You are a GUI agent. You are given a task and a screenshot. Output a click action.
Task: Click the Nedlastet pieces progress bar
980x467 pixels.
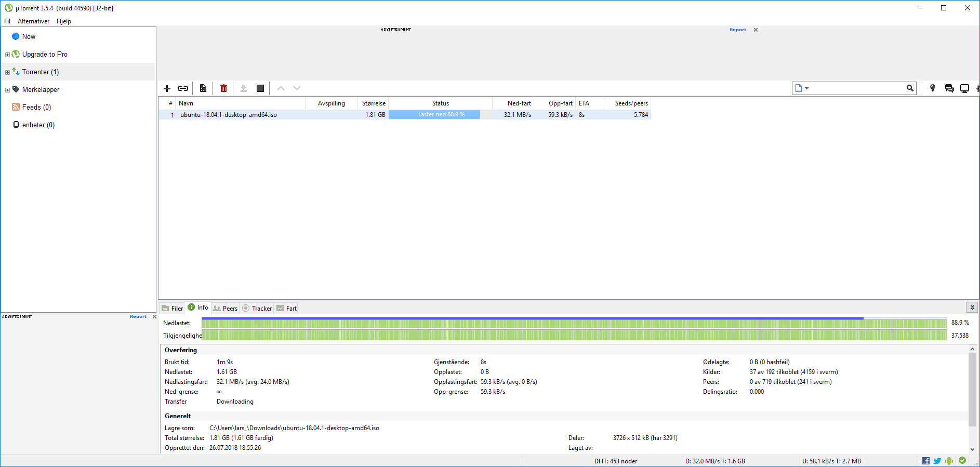pyautogui.click(x=574, y=323)
